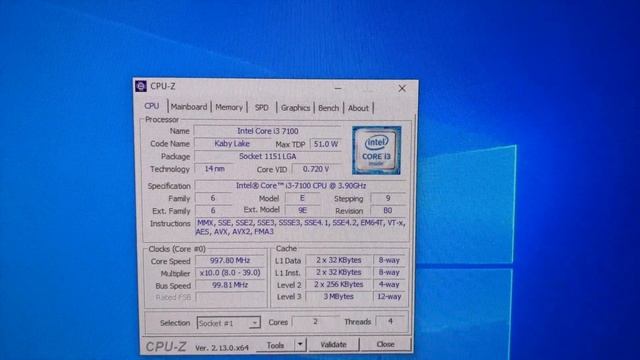Click the Stepping value '9'
Image resolution: width=640 pixels, height=360 pixels.
click(388, 198)
